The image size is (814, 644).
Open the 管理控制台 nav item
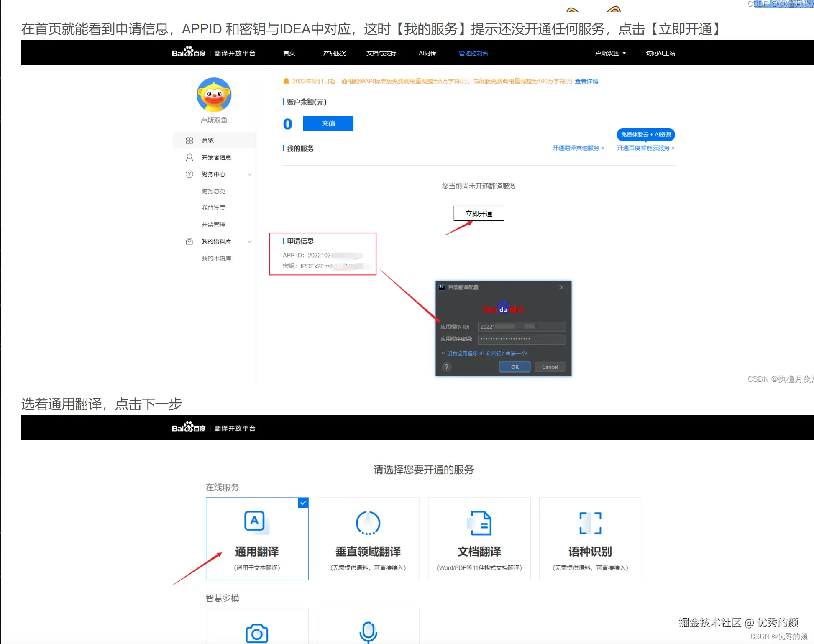pos(473,53)
